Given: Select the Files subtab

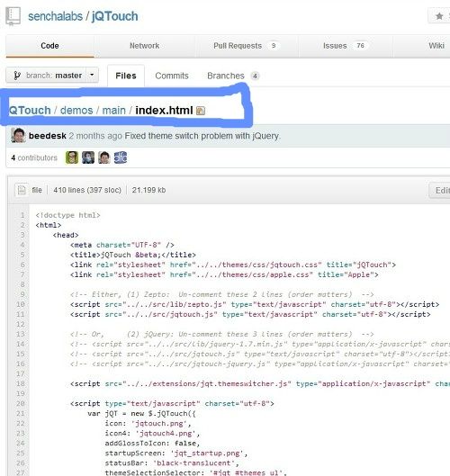Looking at the screenshot, I should 126,76.
